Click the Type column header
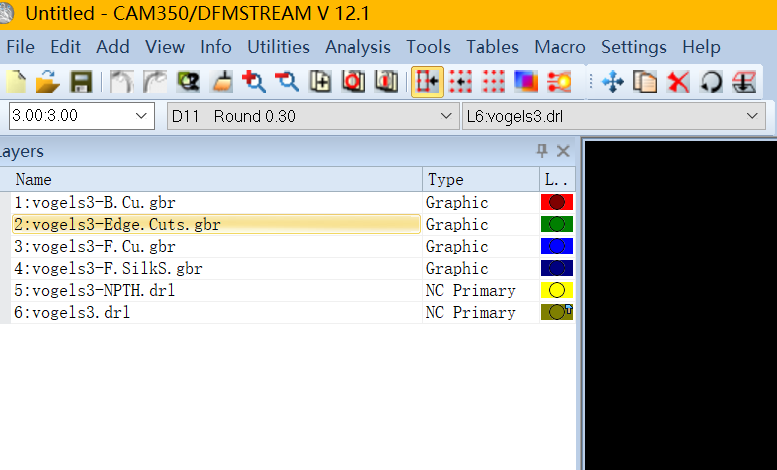 pos(481,179)
